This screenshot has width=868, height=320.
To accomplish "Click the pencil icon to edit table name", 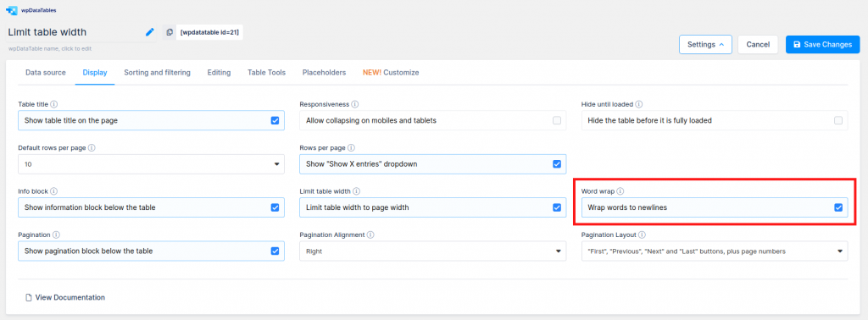I will (149, 32).
